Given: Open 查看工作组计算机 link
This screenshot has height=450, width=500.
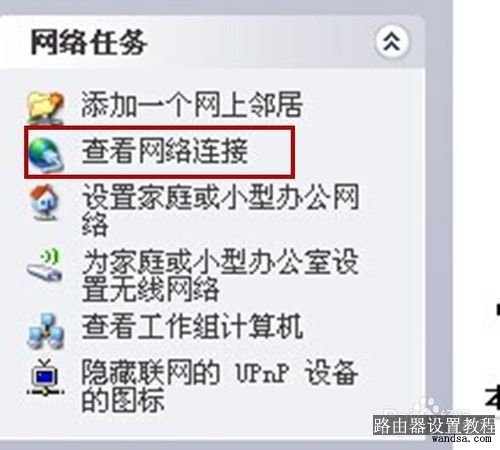Looking at the screenshot, I should 192,326.
